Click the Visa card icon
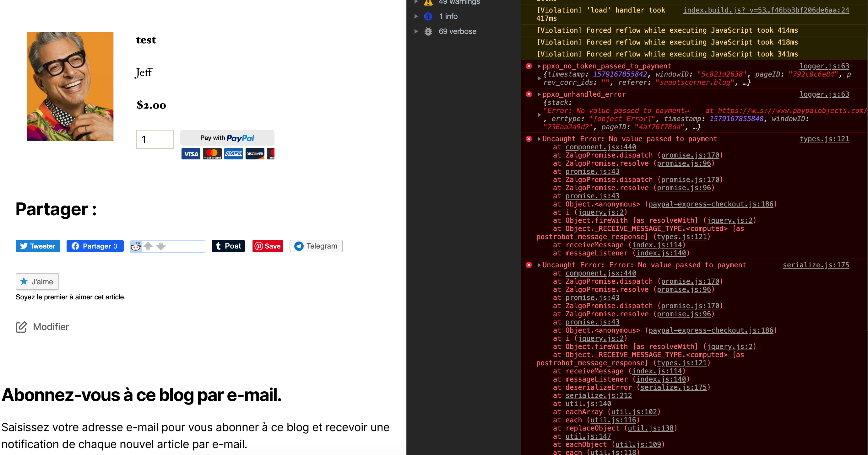The image size is (868, 455). [x=191, y=154]
